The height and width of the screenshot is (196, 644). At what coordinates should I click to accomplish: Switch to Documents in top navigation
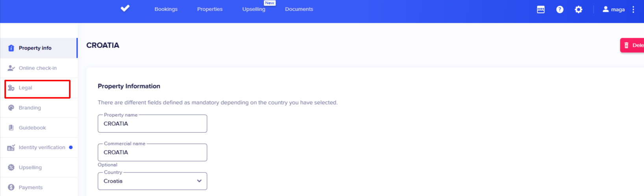click(x=299, y=9)
